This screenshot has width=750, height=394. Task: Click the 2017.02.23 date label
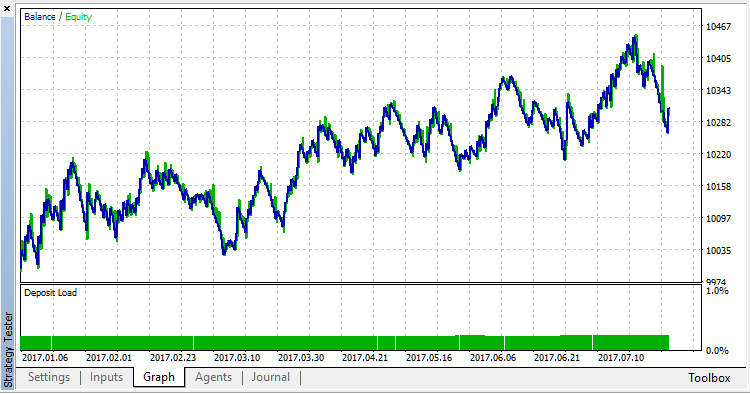[173, 358]
